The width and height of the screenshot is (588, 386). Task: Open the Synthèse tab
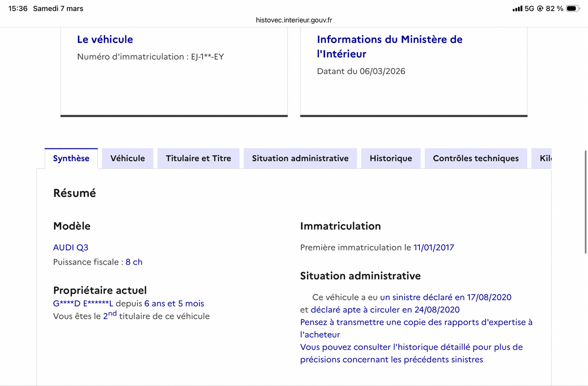(71, 158)
